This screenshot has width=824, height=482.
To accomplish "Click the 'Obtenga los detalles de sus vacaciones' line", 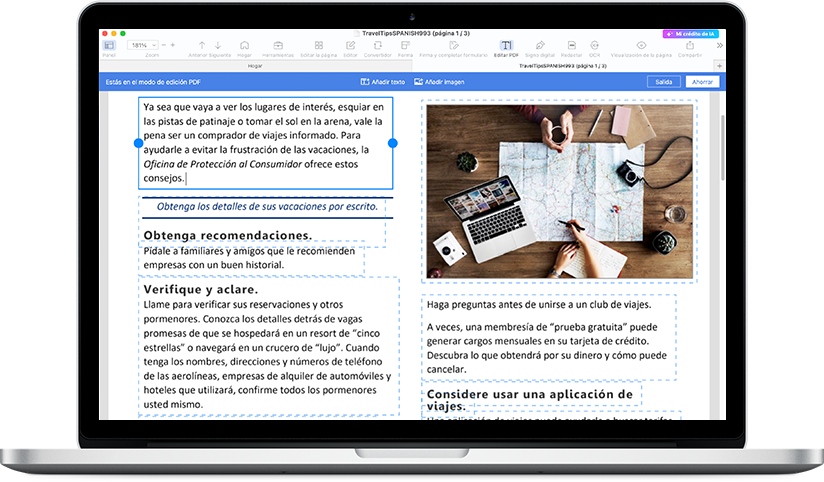I will click(x=267, y=207).
